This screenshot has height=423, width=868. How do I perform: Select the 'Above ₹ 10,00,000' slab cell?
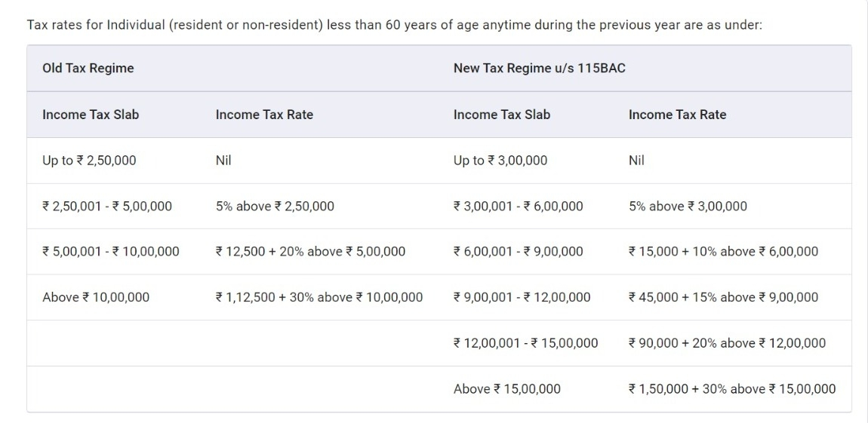[96, 298]
